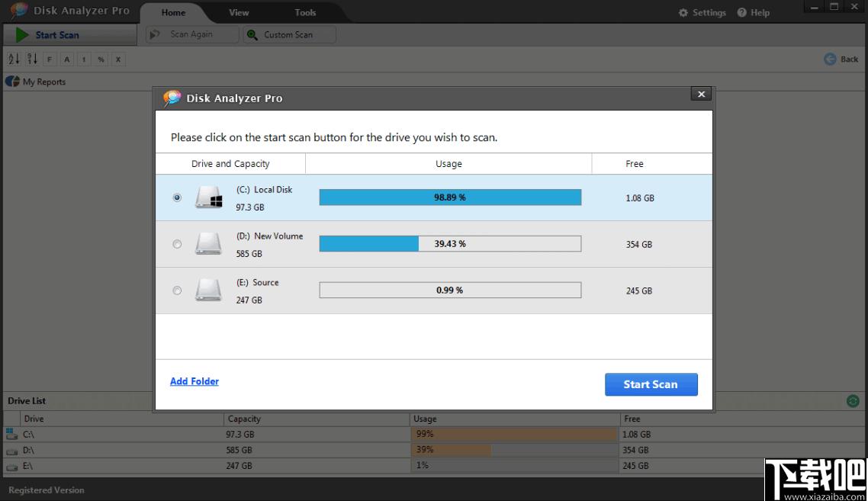Click the main window app logo
Screen dimensions: 868x501
(x=19, y=11)
